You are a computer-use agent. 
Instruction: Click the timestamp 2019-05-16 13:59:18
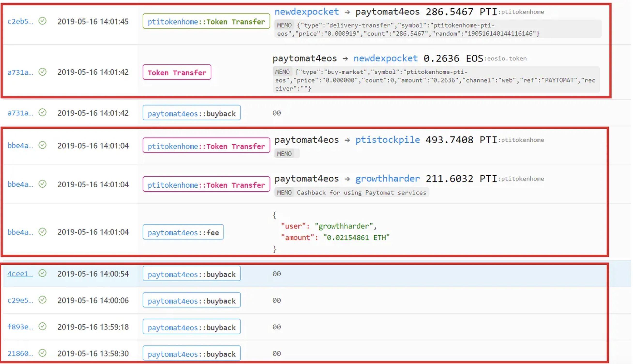[93, 327]
